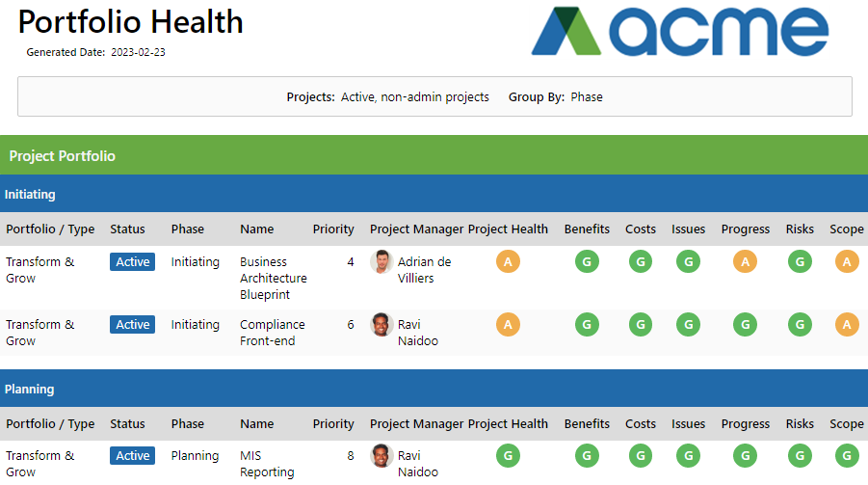Click amber Scope indicator for Compliance Front-end
868x485 pixels.
846,325
